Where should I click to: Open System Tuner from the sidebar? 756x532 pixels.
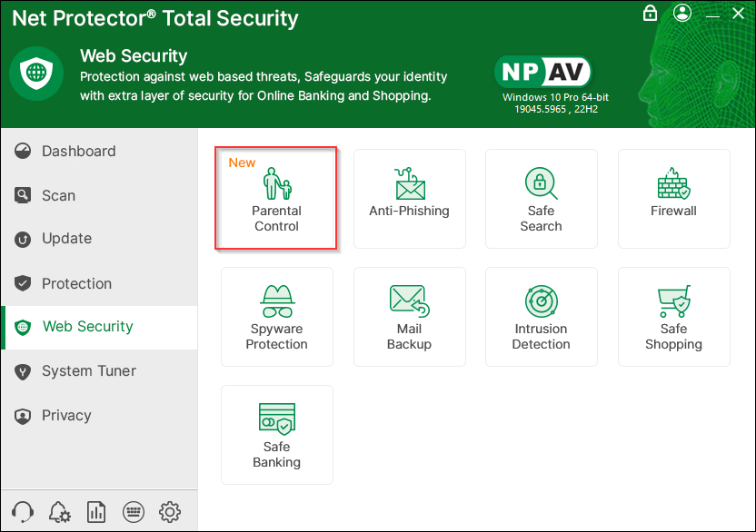[x=88, y=371]
